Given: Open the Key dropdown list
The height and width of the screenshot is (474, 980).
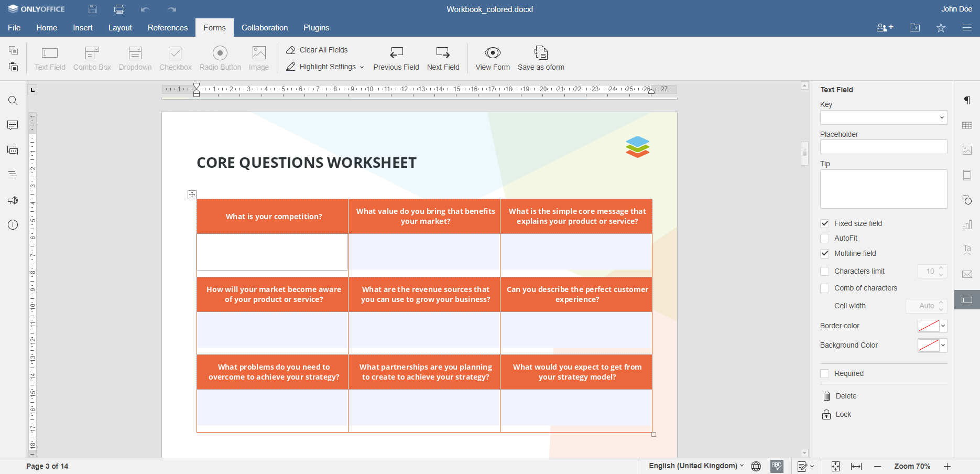Looking at the screenshot, I should [942, 117].
